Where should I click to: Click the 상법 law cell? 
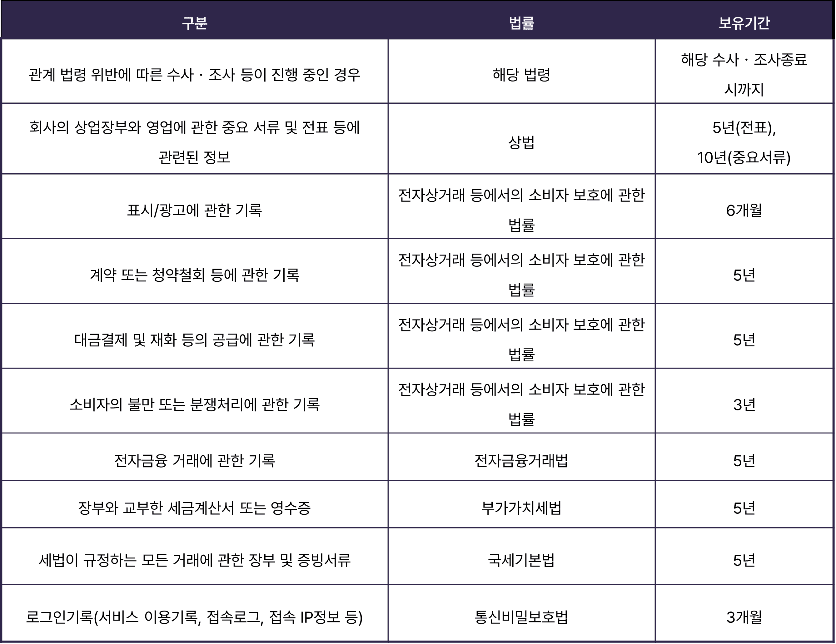tap(521, 142)
